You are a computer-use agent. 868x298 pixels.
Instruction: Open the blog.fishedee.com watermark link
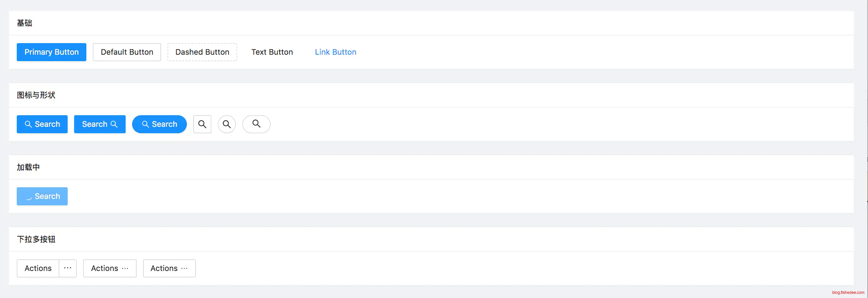tap(848, 293)
